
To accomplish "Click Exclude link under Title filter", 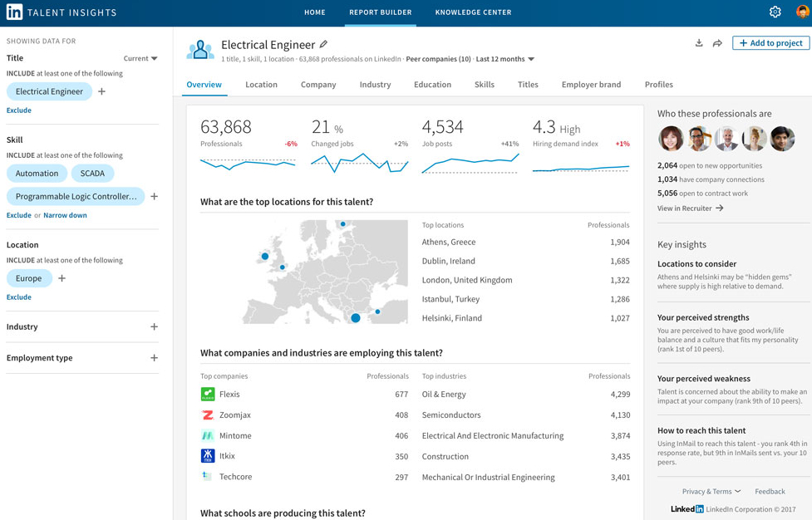I will point(18,110).
